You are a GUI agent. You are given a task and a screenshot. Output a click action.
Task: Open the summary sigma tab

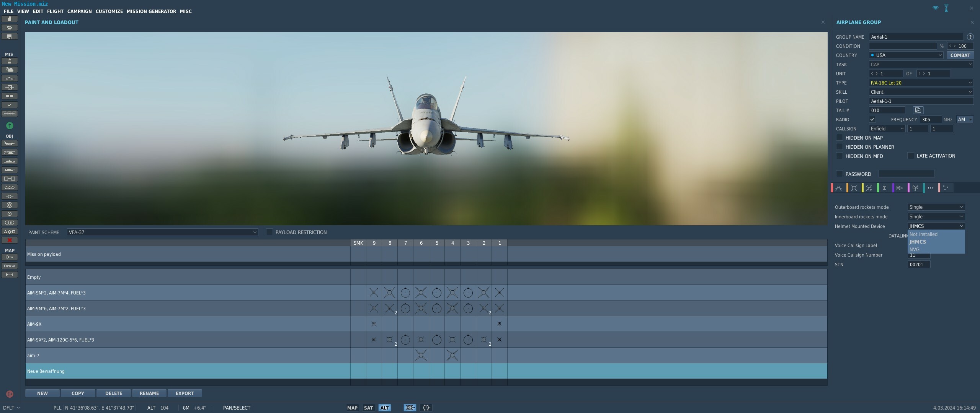pyautogui.click(x=884, y=188)
